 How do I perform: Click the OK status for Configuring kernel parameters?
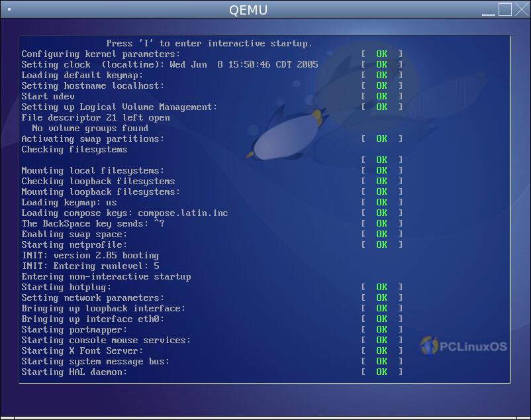click(381, 54)
